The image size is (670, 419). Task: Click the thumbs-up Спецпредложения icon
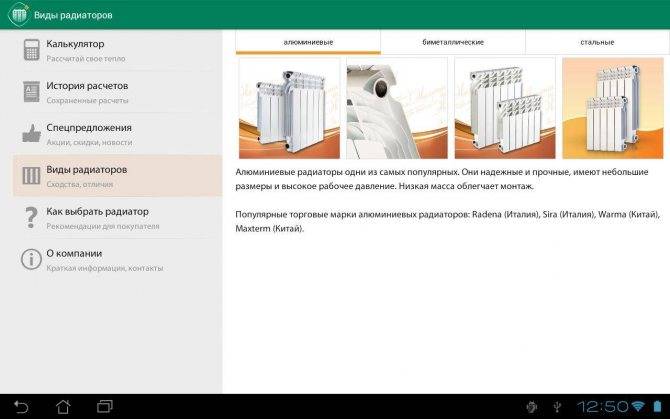click(x=31, y=133)
